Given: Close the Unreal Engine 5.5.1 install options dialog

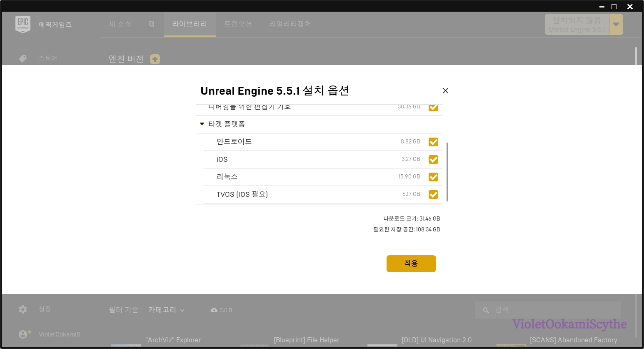Looking at the screenshot, I should [445, 90].
